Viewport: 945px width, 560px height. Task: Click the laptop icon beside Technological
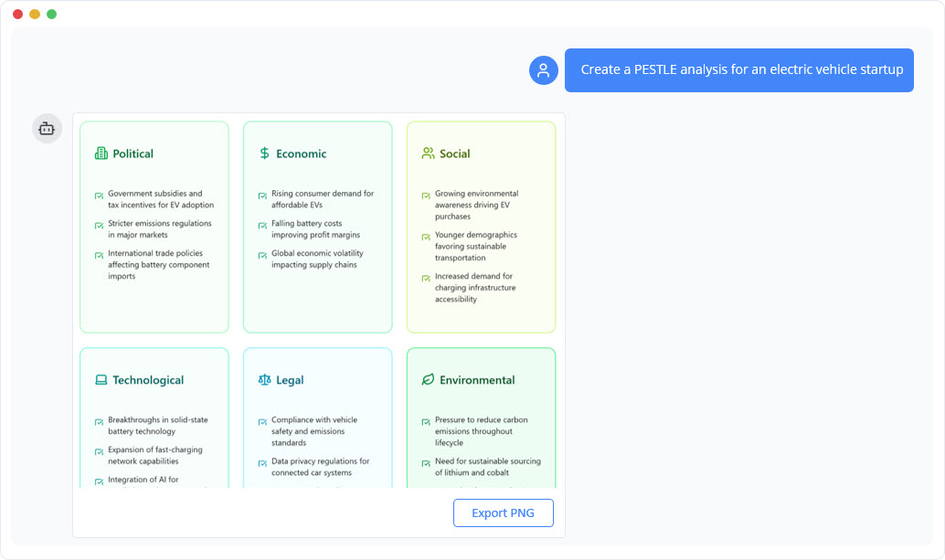coord(101,380)
